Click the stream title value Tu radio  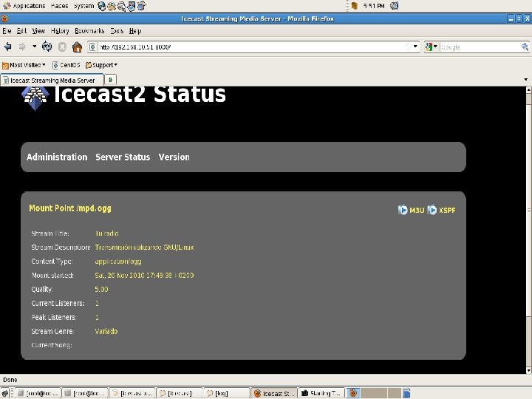[107, 233]
